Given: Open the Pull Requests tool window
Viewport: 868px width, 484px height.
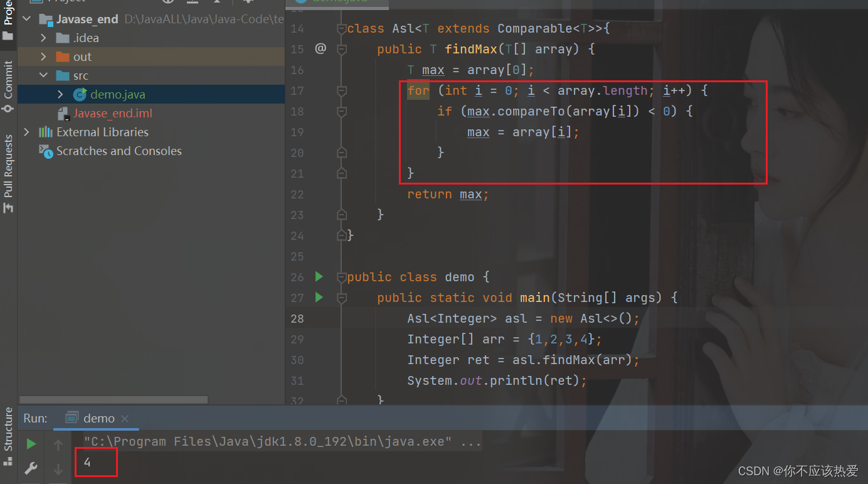Looking at the screenshot, I should (8, 157).
